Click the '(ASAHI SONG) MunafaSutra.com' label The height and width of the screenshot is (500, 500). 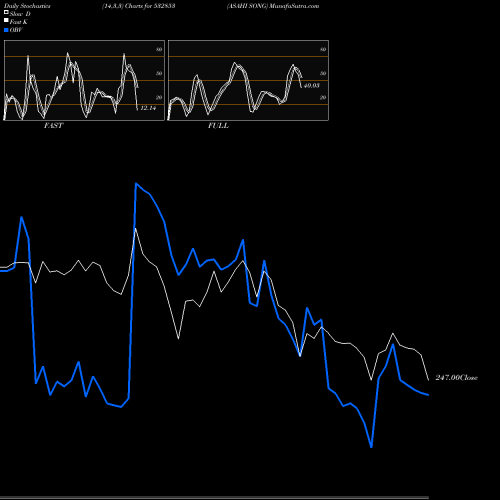click(273, 6)
